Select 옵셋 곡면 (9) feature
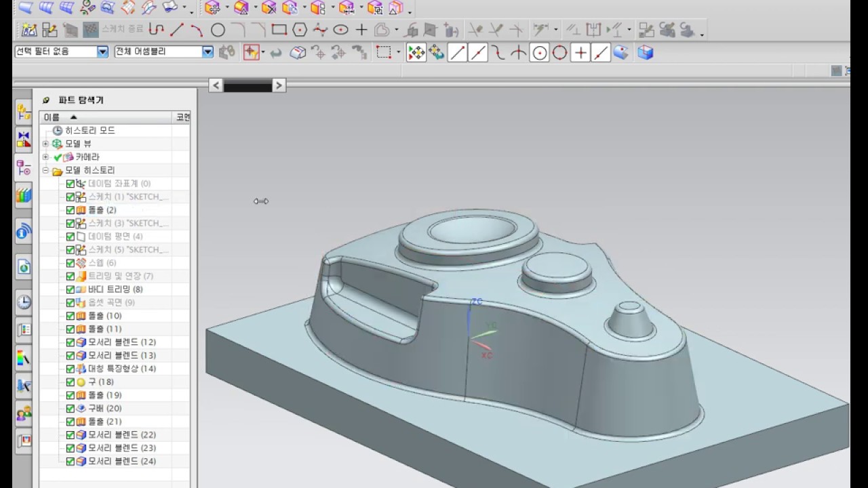 (x=111, y=303)
